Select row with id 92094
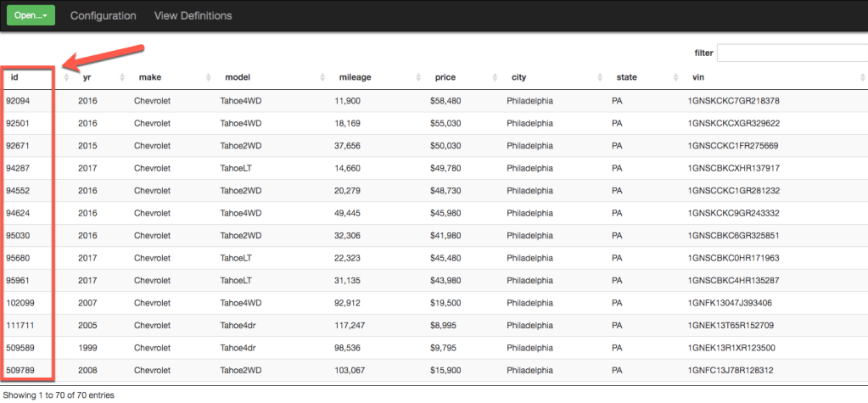Image resolution: width=868 pixels, height=403 pixels. pyautogui.click(x=19, y=101)
